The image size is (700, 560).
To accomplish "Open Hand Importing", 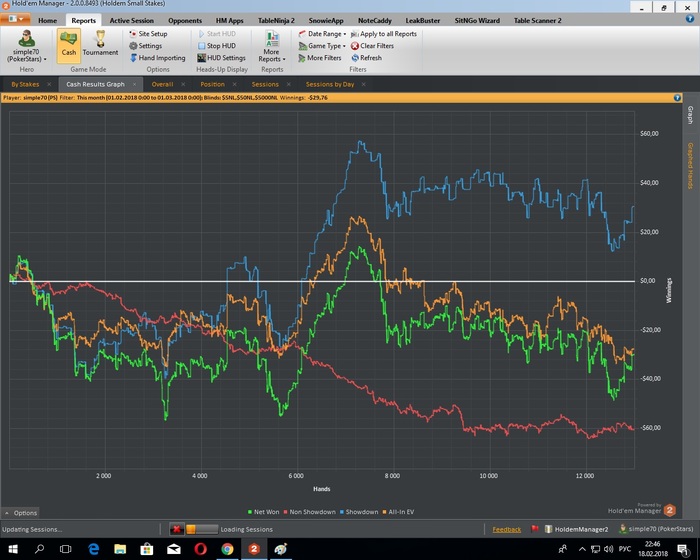I will pos(157,58).
